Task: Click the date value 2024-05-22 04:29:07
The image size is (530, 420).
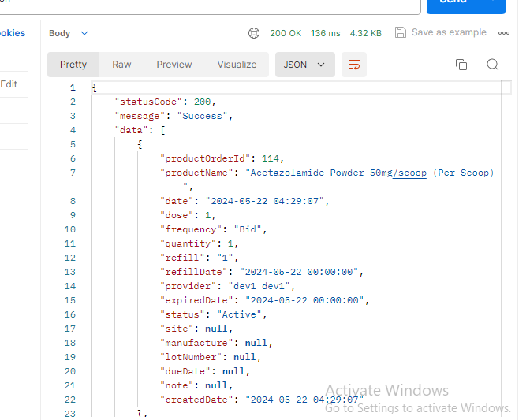Action: pyautogui.click(x=265, y=201)
